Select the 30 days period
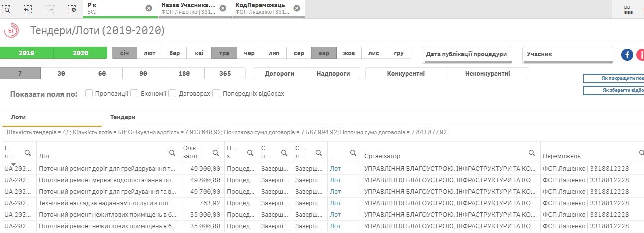The image size is (644, 233). [x=61, y=73]
